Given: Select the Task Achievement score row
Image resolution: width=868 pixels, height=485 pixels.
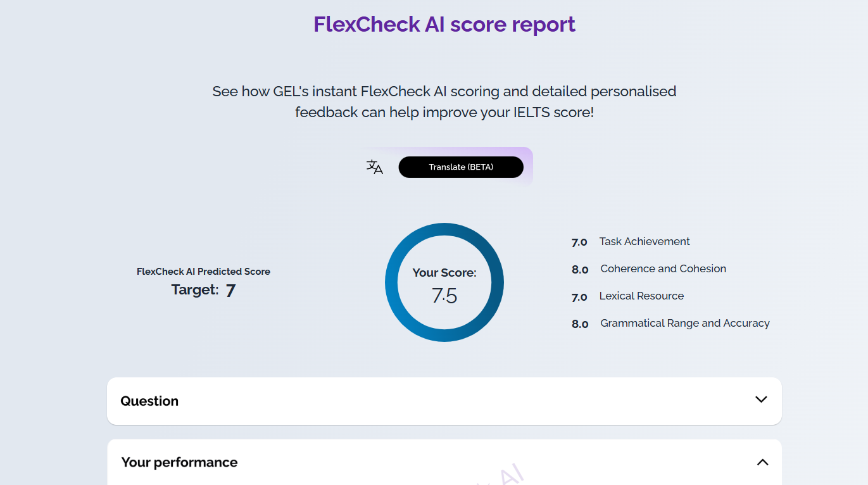Looking at the screenshot, I should (644, 242).
